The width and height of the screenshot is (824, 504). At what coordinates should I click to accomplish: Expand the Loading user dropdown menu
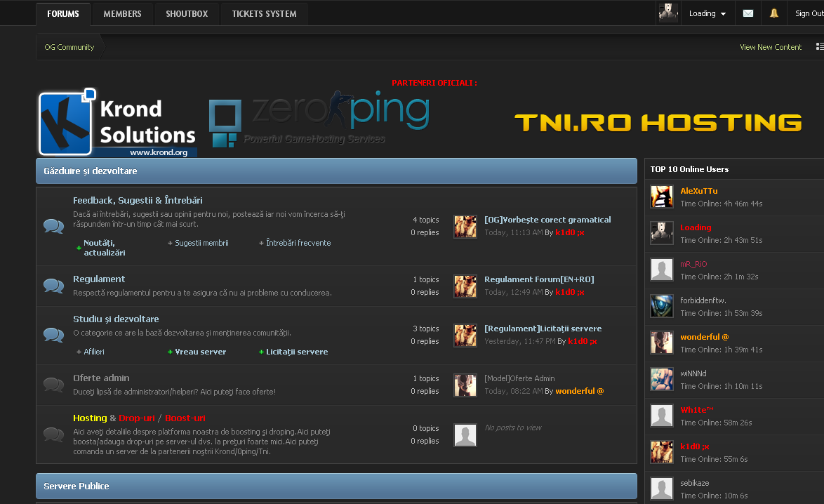point(707,13)
